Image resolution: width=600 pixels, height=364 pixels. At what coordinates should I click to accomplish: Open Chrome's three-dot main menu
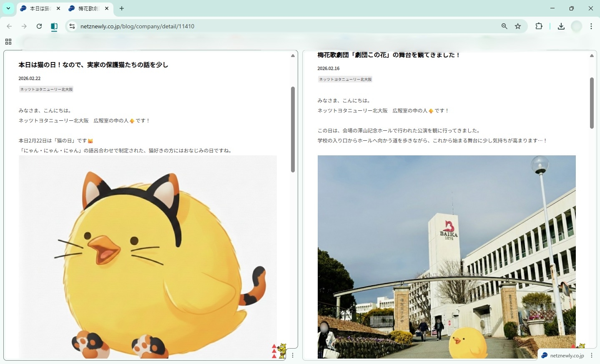(x=591, y=26)
